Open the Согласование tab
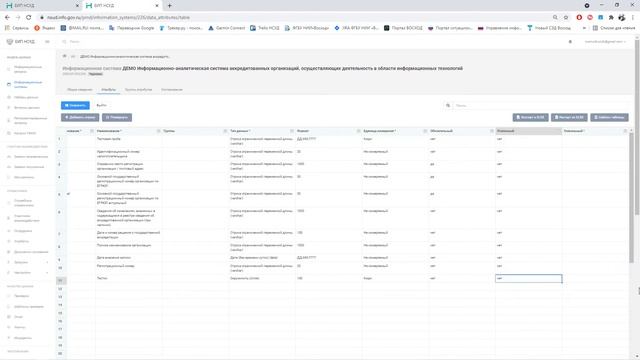 coord(172,89)
